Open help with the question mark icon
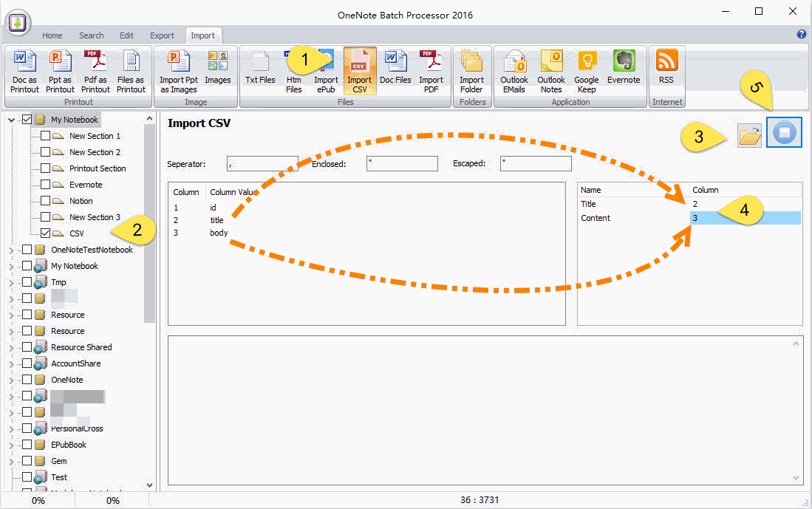 coord(801,35)
